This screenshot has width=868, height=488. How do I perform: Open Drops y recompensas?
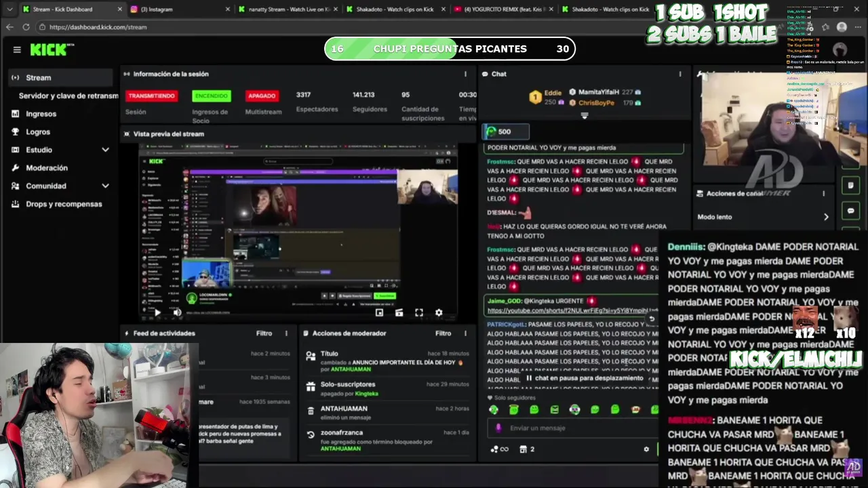click(64, 204)
